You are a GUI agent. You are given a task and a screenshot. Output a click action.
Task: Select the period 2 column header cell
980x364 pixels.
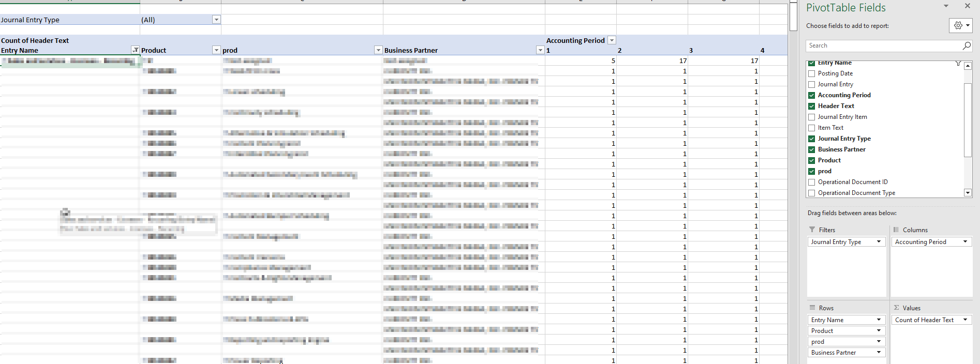click(x=652, y=50)
